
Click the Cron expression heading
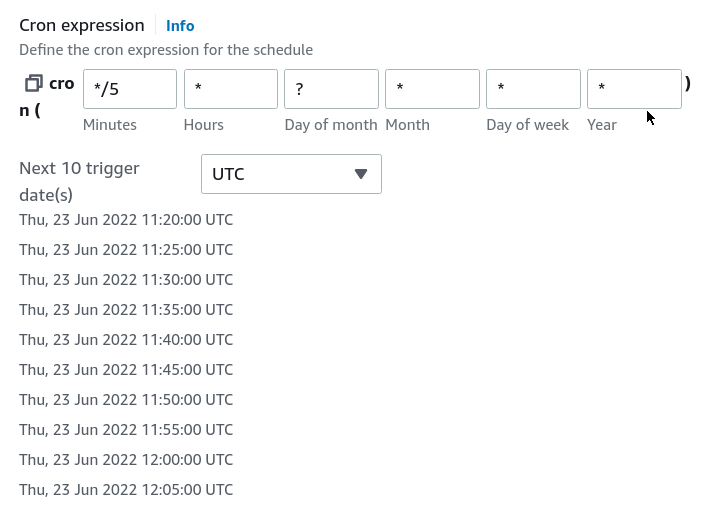82,26
